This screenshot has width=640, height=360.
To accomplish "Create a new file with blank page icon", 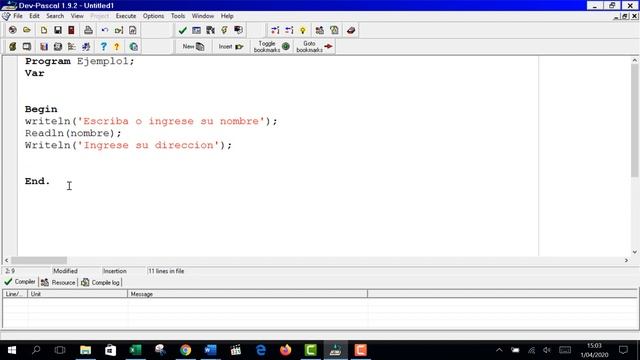I will 44,30.
